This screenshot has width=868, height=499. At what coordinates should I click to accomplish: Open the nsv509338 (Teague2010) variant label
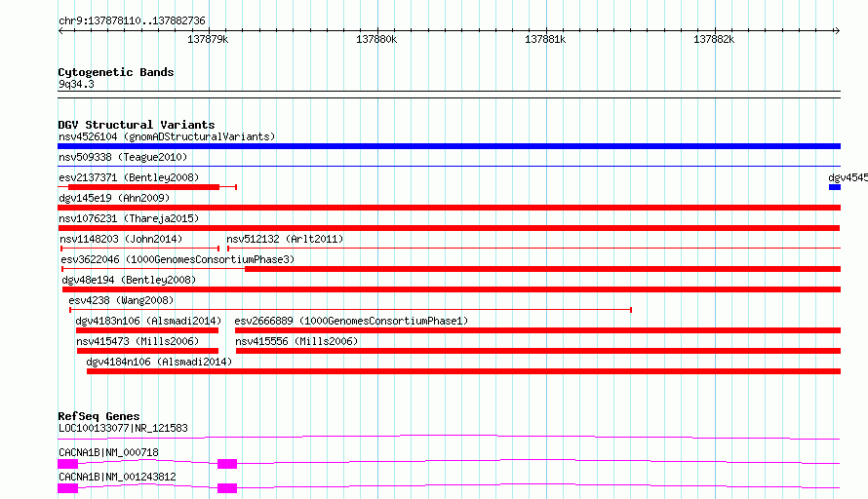click(x=123, y=157)
